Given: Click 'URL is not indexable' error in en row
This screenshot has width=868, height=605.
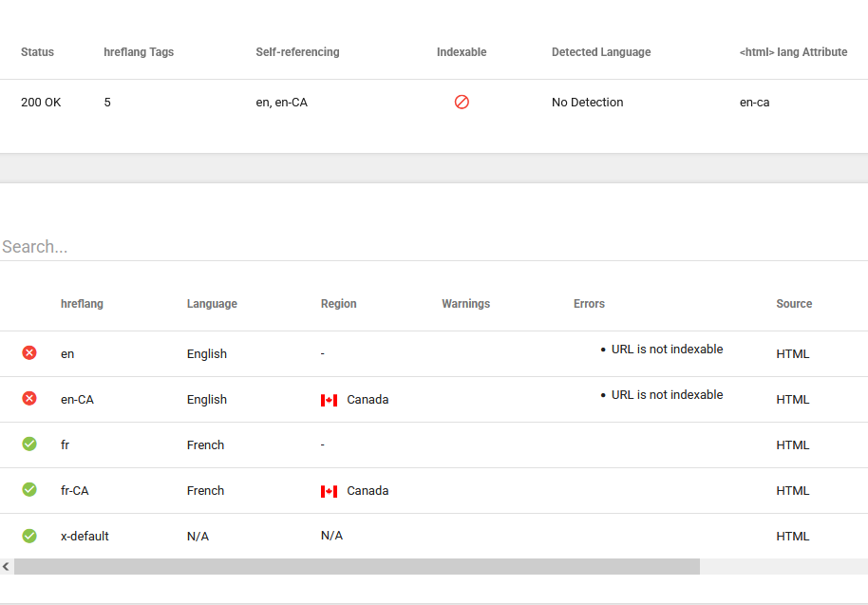Looking at the screenshot, I should [667, 350].
